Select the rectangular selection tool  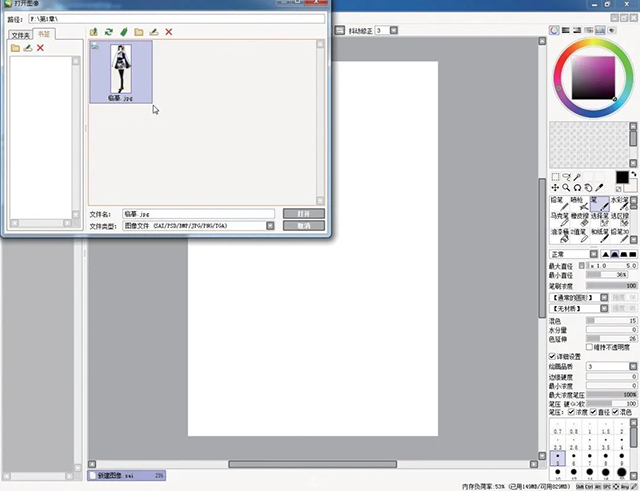[x=555, y=176]
